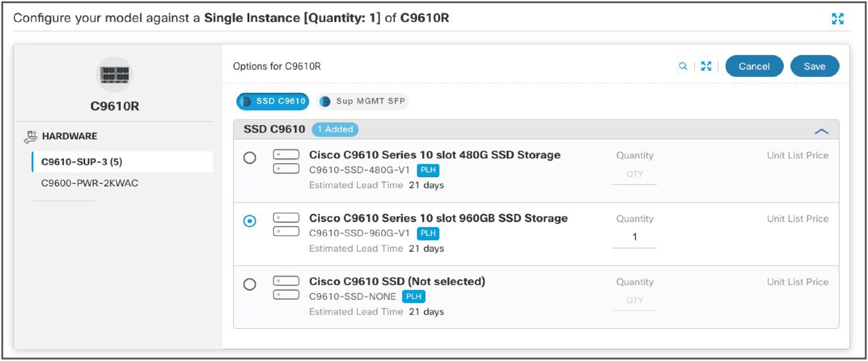Click Cisco C9610 Series 10 slot 960GB title
868x361 pixels.
[x=438, y=218]
